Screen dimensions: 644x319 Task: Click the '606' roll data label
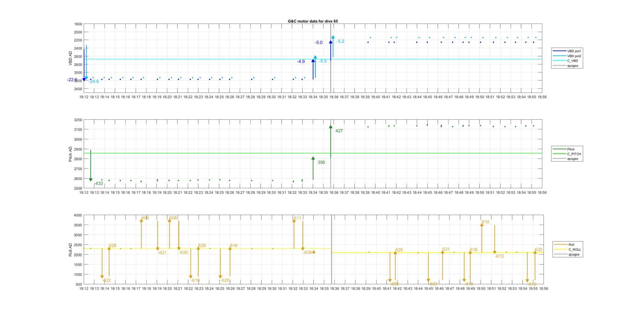point(145,218)
